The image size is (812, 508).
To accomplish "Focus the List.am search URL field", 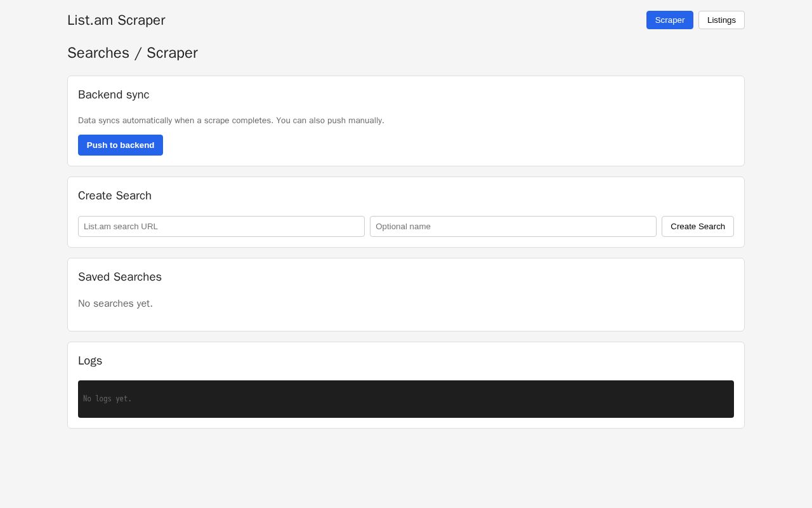I will click(221, 226).
